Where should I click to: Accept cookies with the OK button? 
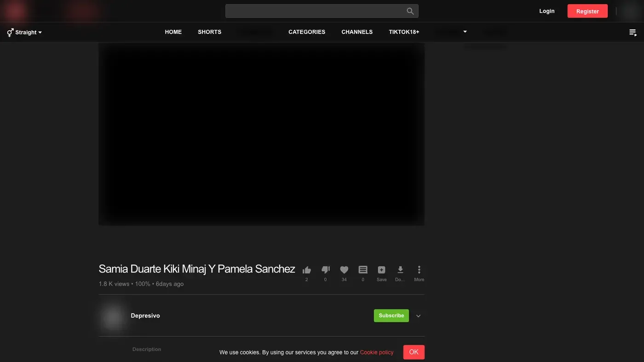pos(414,352)
